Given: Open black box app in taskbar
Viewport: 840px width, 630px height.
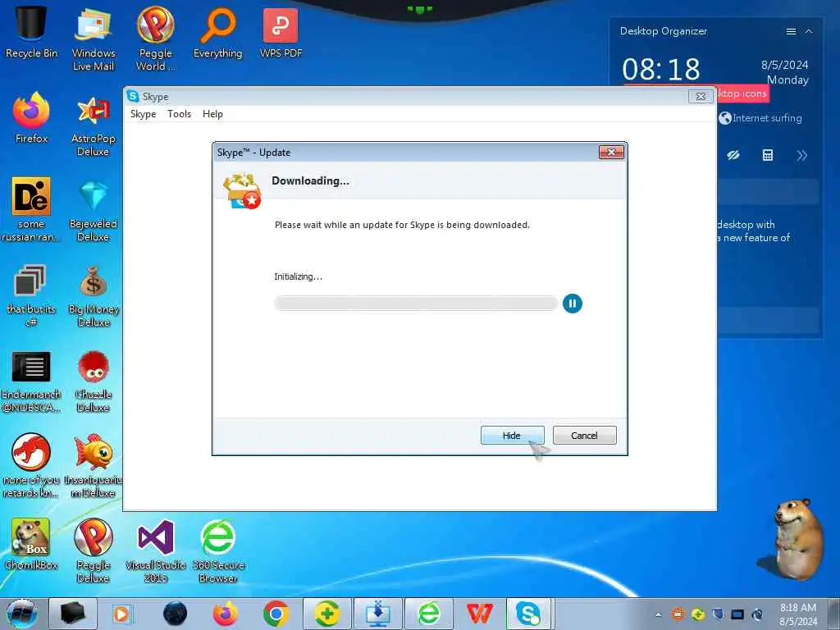Looking at the screenshot, I should tap(73, 614).
